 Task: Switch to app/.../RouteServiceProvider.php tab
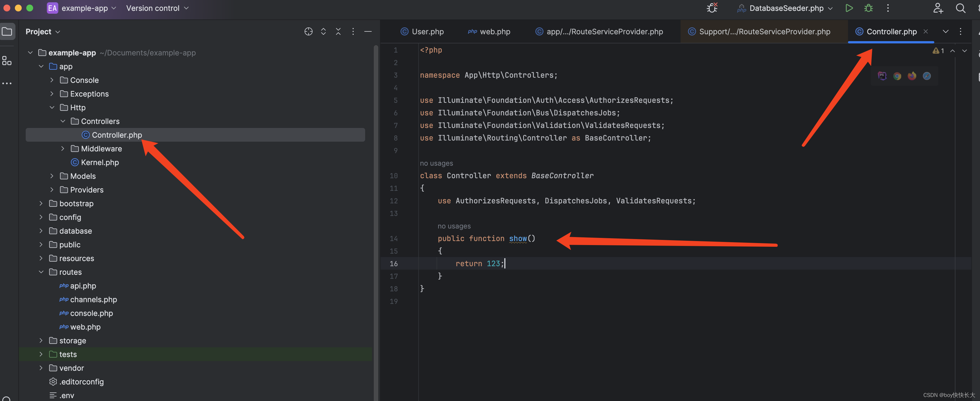point(599,32)
